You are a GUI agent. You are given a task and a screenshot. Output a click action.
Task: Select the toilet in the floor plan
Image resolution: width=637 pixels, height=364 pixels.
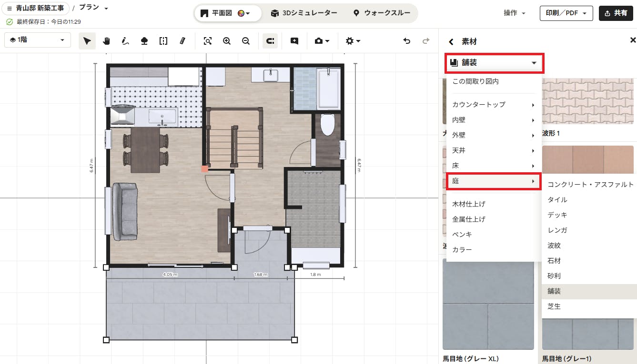(327, 125)
